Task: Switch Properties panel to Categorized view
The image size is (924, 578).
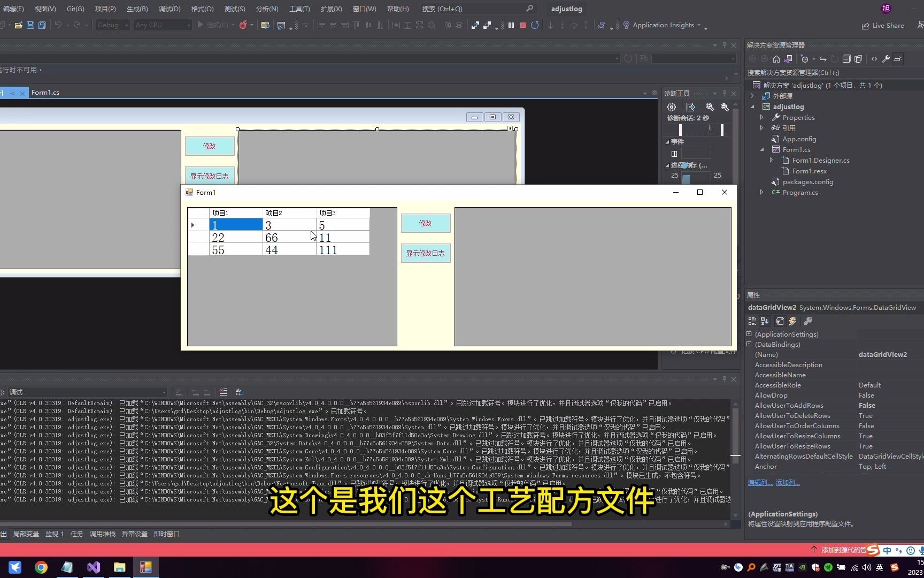Action: click(751, 321)
